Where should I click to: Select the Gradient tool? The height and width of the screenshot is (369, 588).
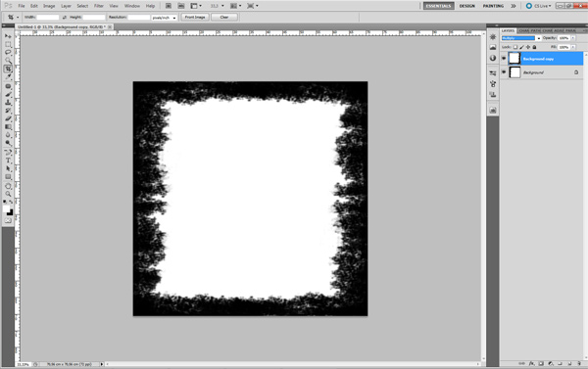pyautogui.click(x=8, y=127)
